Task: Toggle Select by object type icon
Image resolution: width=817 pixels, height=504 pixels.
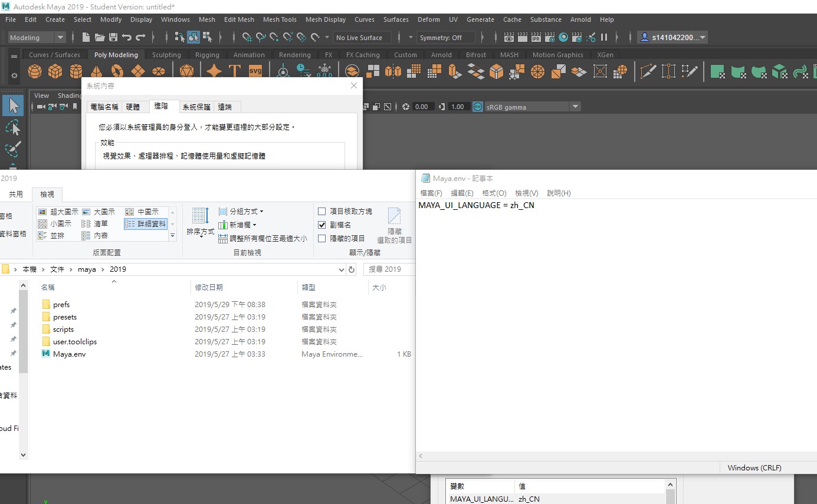Action: click(193, 37)
